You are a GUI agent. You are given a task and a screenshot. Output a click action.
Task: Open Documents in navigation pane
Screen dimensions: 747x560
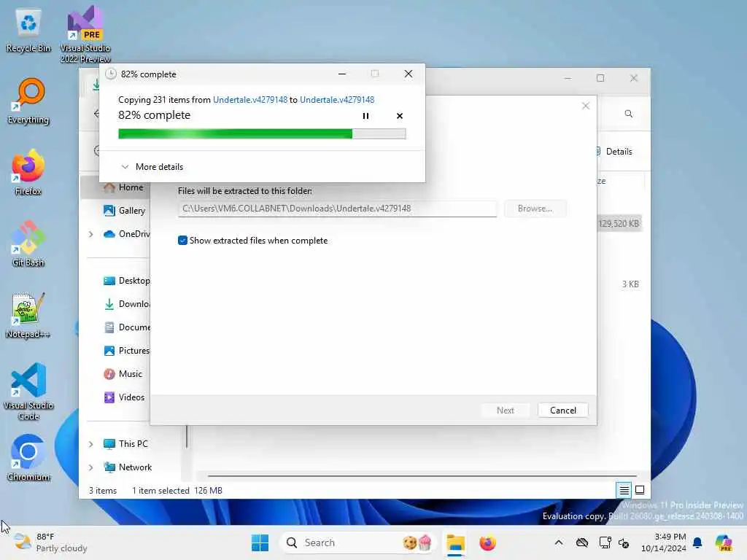tap(127, 327)
